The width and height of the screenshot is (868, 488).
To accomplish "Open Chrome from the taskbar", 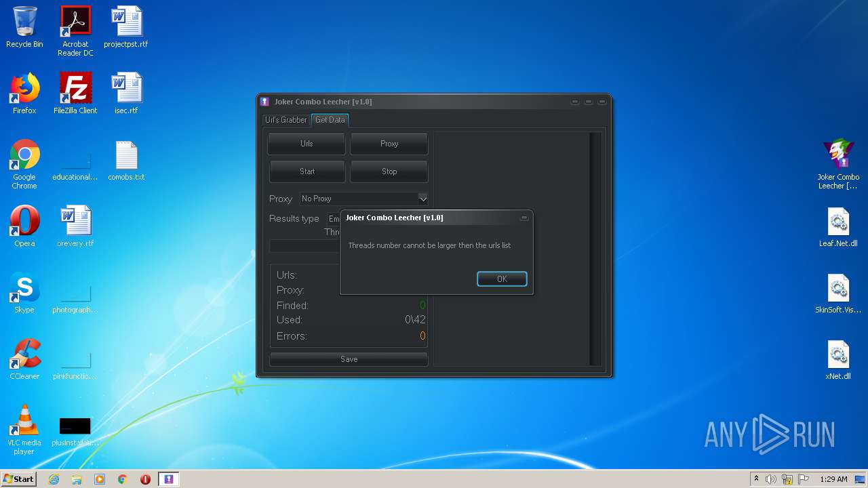I will pyautogui.click(x=123, y=479).
